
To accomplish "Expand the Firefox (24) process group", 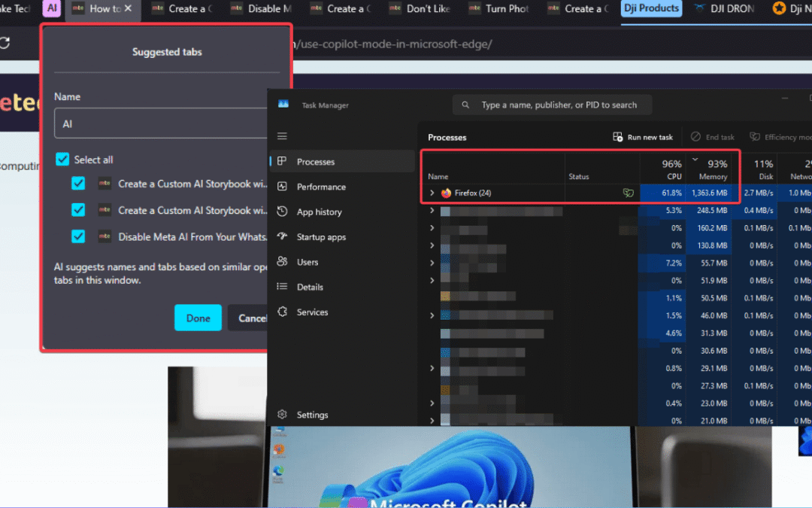I will coord(433,193).
